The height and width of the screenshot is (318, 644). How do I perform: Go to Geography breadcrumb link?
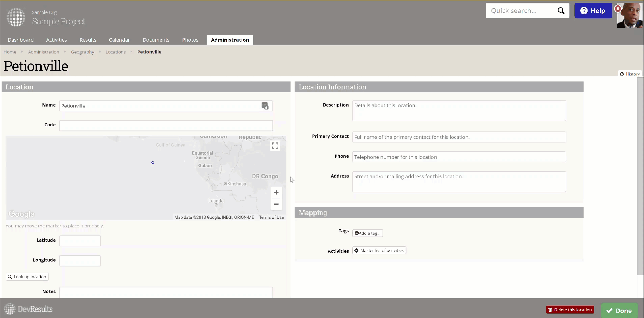(x=82, y=52)
